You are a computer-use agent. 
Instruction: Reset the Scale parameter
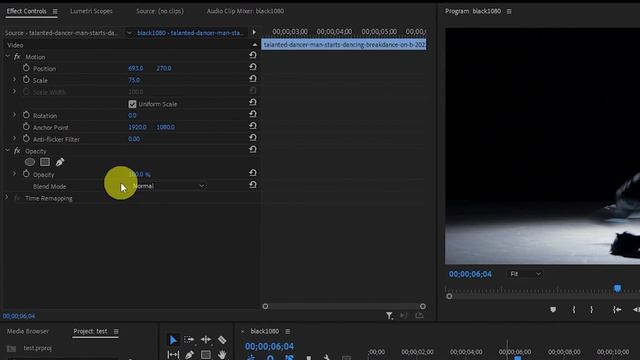coord(253,78)
